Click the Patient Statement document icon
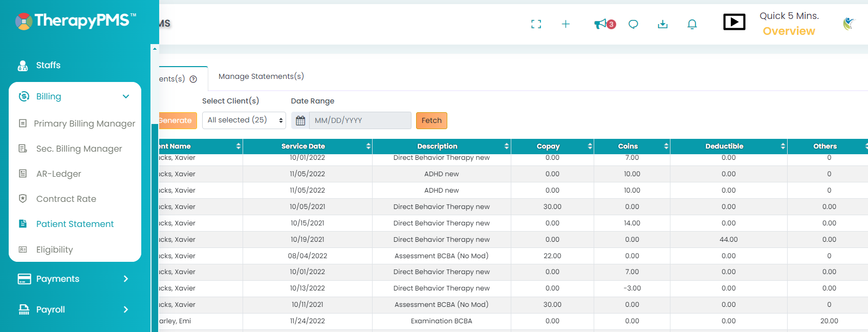The image size is (868, 332). [x=23, y=224]
